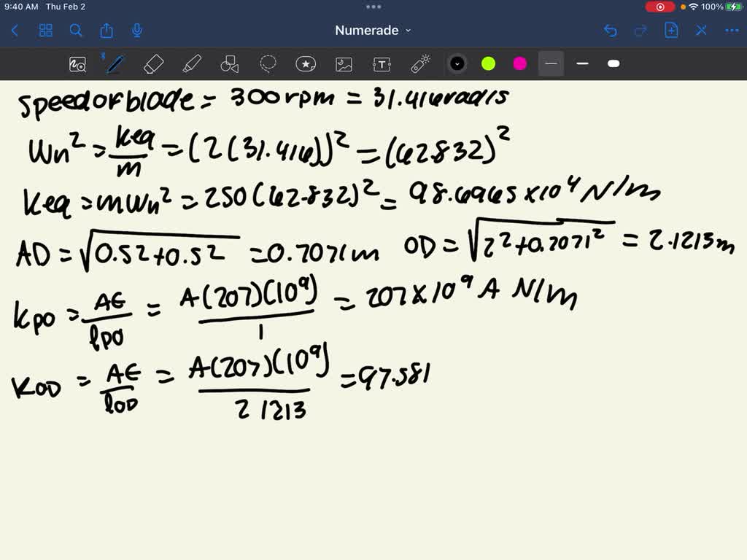
Task: Add a new page
Action: point(672,31)
